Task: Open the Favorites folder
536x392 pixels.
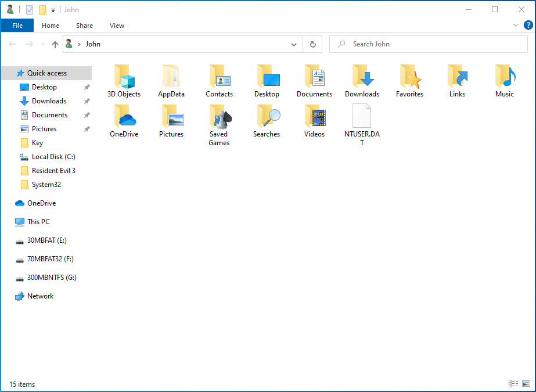Action: point(409,81)
